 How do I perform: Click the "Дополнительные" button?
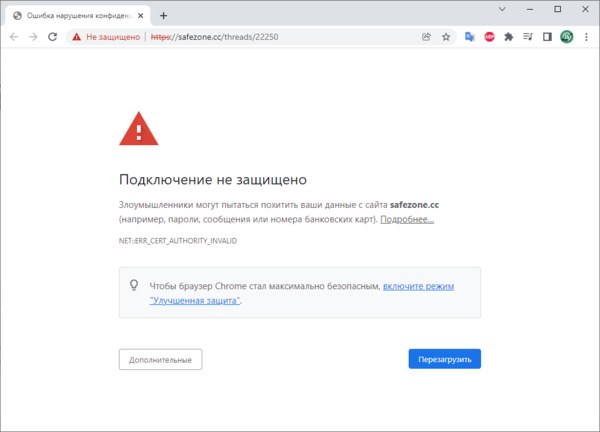pos(160,359)
